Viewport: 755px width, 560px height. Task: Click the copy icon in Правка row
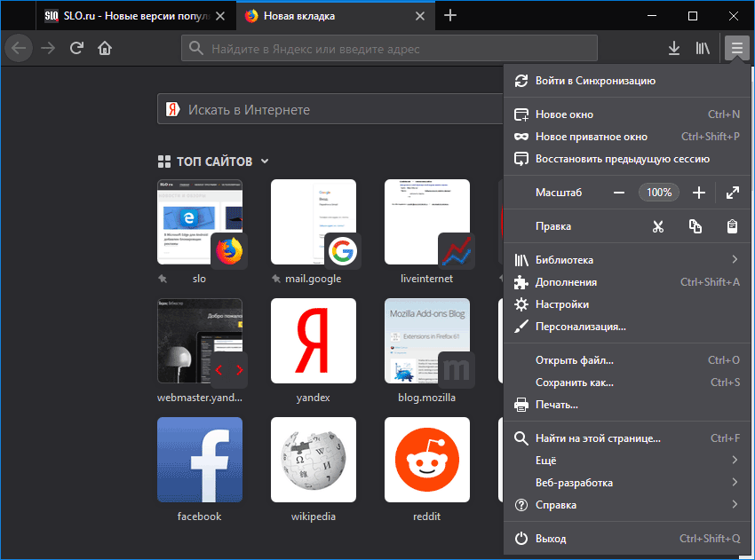(695, 226)
